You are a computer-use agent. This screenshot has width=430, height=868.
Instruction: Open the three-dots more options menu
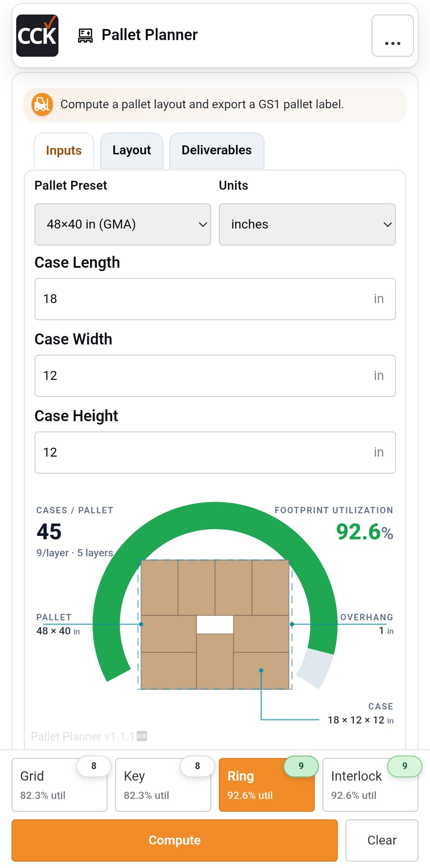click(x=392, y=36)
